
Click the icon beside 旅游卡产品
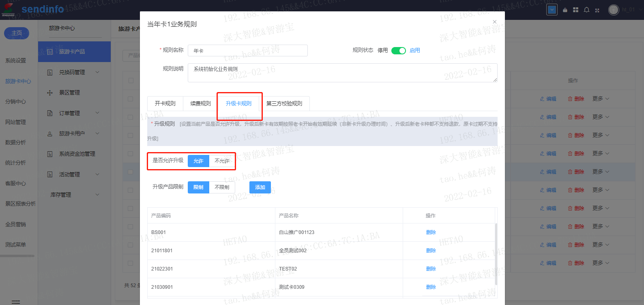tap(50, 52)
